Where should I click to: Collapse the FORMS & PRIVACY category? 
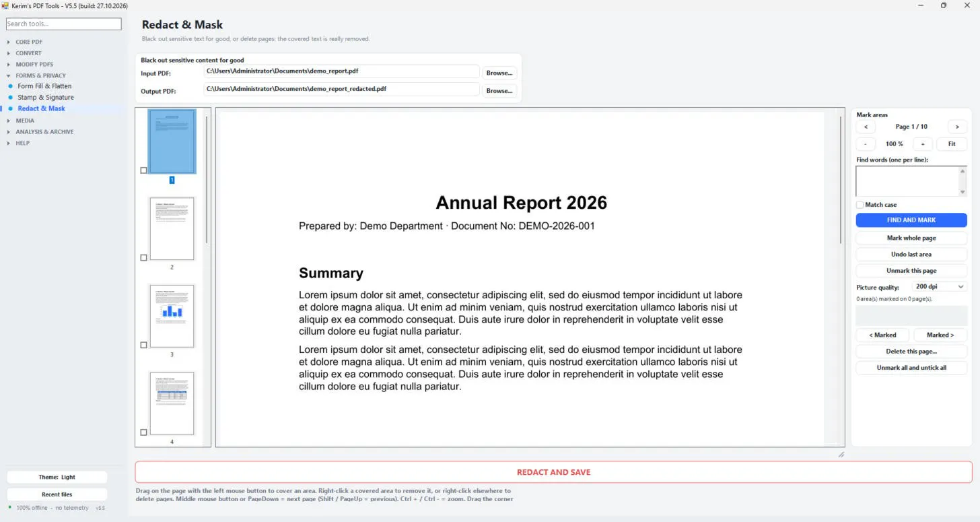40,75
